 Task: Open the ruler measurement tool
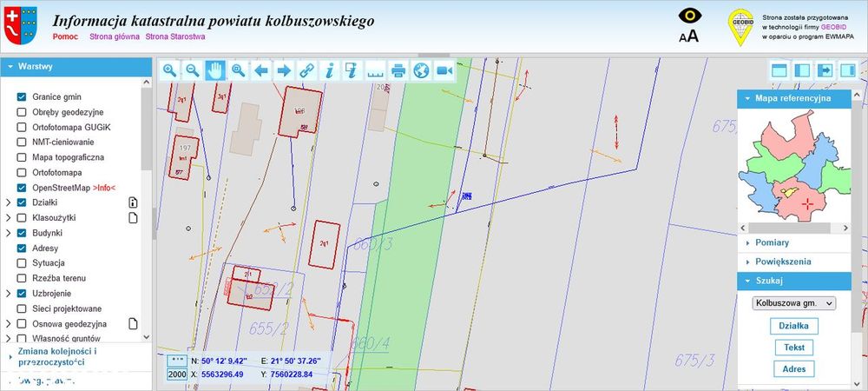(375, 70)
